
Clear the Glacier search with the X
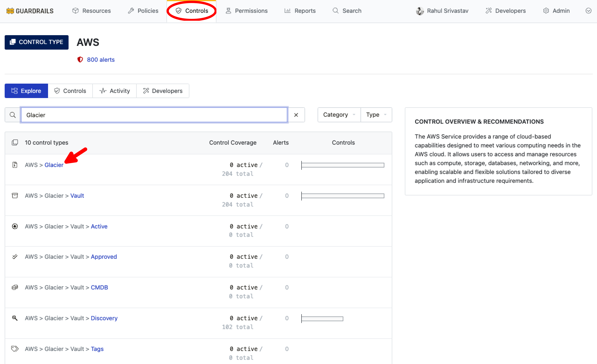(296, 115)
